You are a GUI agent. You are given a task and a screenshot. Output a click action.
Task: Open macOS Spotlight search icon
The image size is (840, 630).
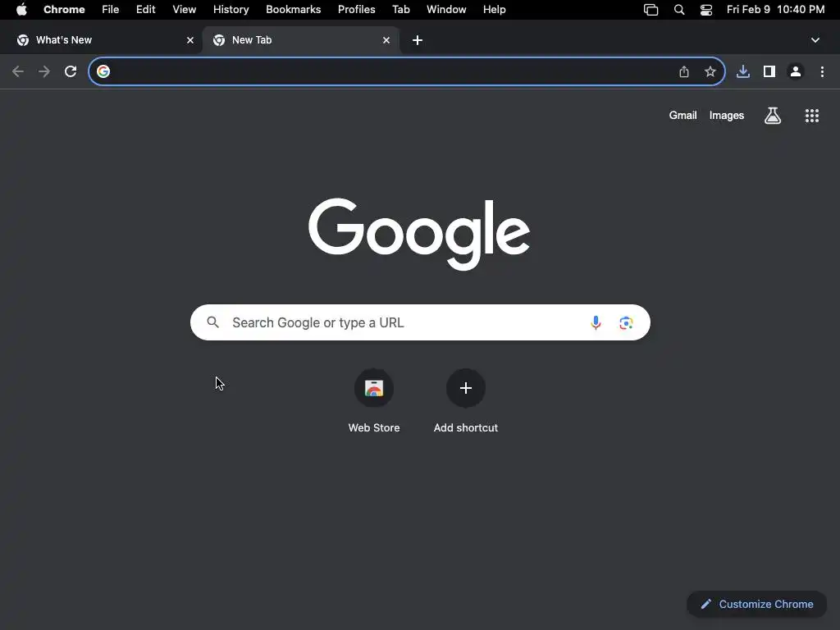(679, 10)
